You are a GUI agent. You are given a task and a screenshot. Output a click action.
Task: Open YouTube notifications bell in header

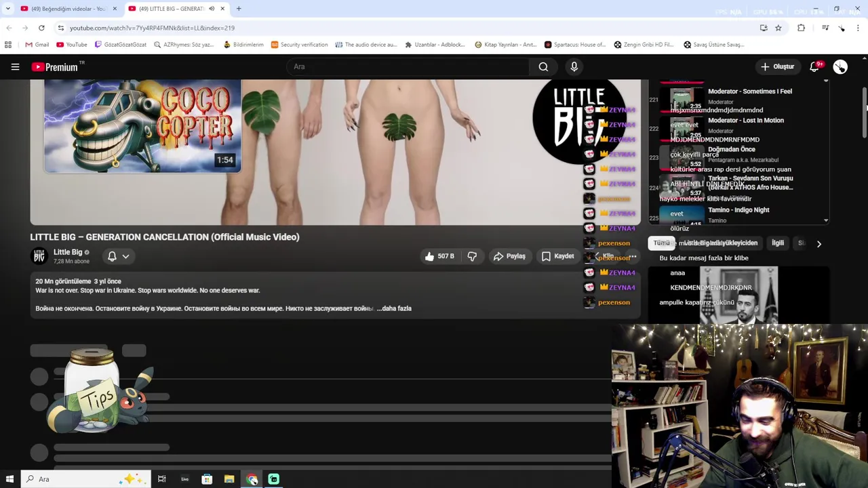click(815, 66)
